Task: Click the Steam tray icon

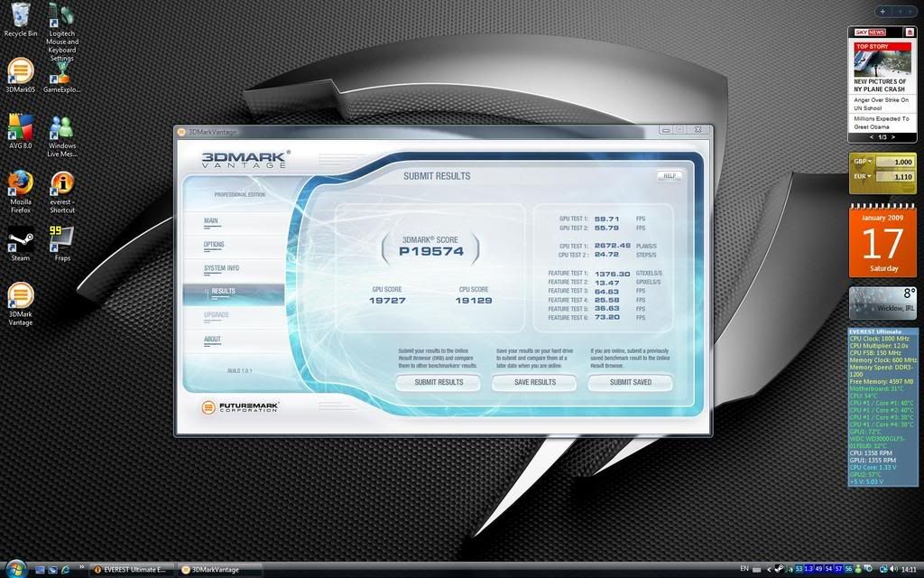Action: (x=780, y=569)
